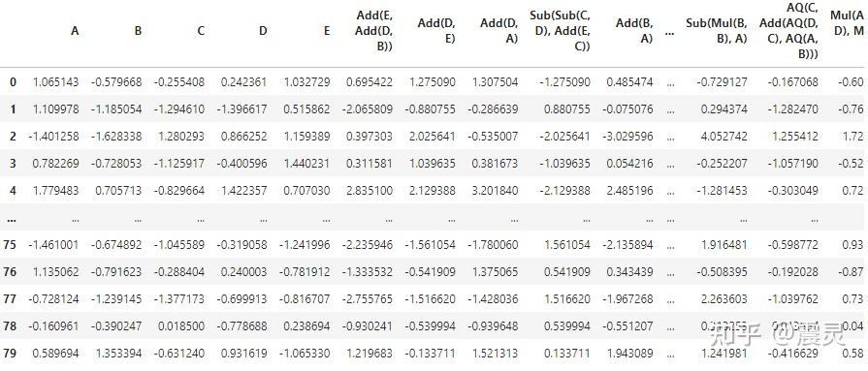Click the AQ(C, Add(AQ(D, C), AQ(A, B))) header
The height and width of the screenshot is (371, 868).
tap(788, 31)
